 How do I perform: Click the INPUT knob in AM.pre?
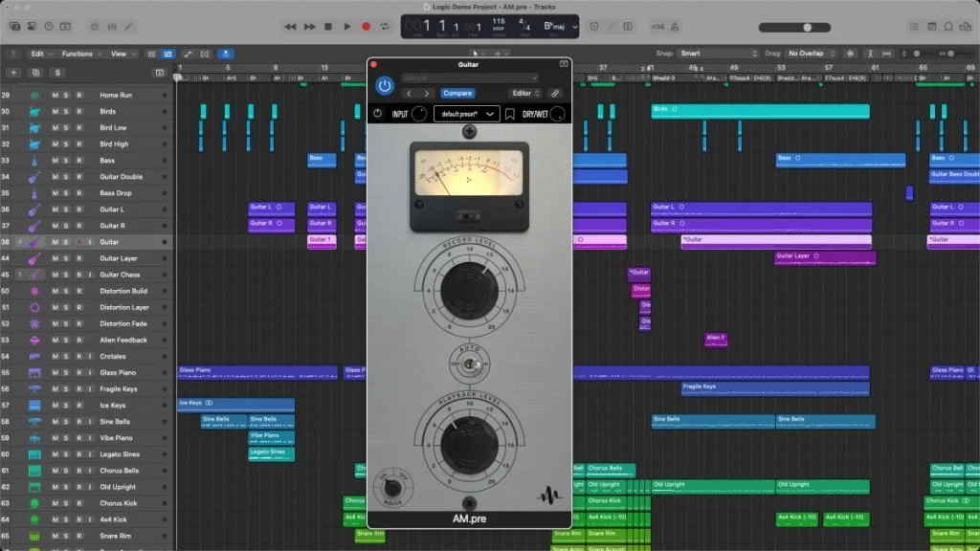point(419,115)
